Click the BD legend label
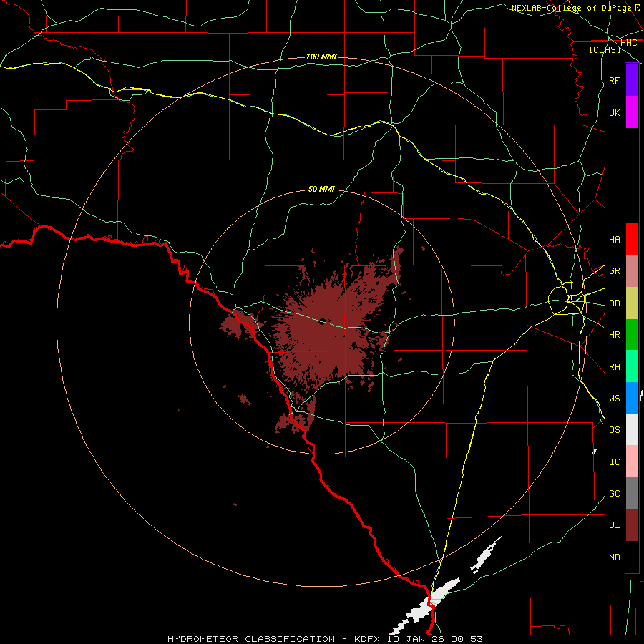This screenshot has width=644, height=644. pos(615,303)
